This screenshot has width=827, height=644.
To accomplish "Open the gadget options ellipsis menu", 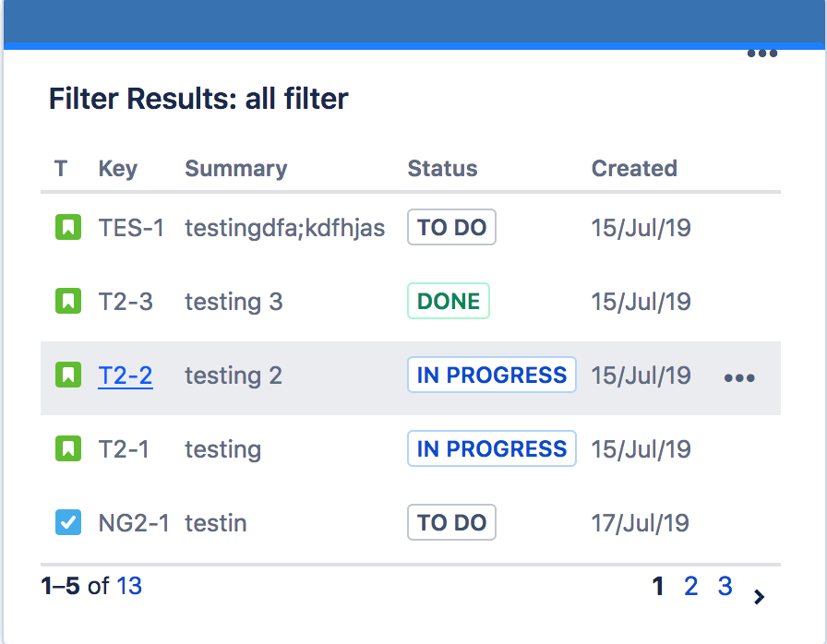I will 762,53.
